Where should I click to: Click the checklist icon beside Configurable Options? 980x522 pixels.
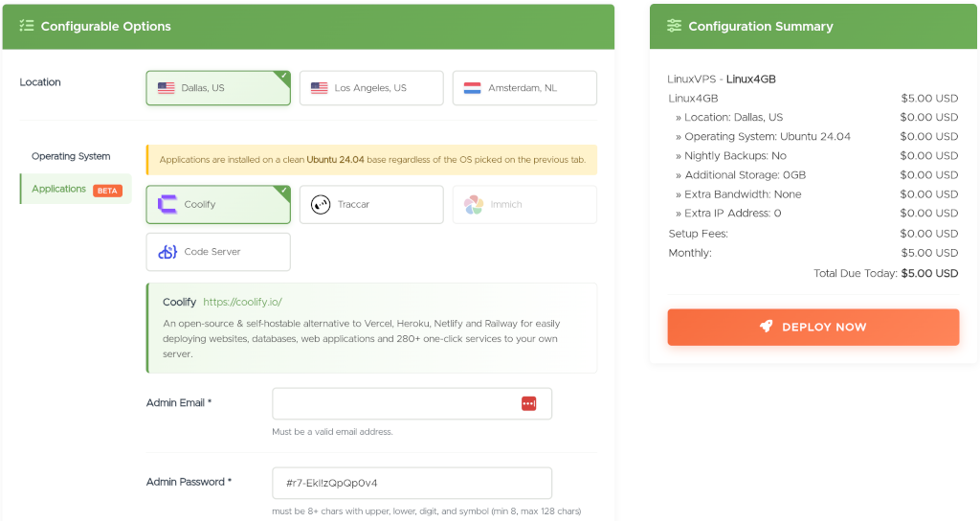pos(26,26)
